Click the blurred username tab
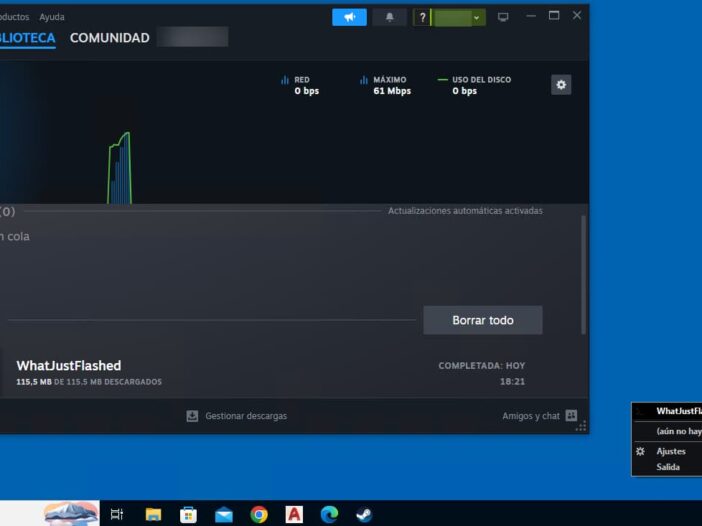 pos(193,37)
